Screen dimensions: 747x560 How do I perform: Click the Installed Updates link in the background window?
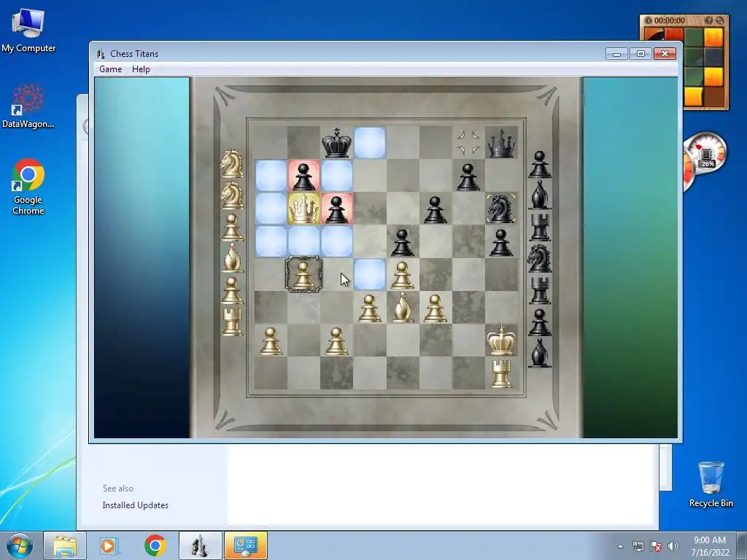[x=135, y=505]
